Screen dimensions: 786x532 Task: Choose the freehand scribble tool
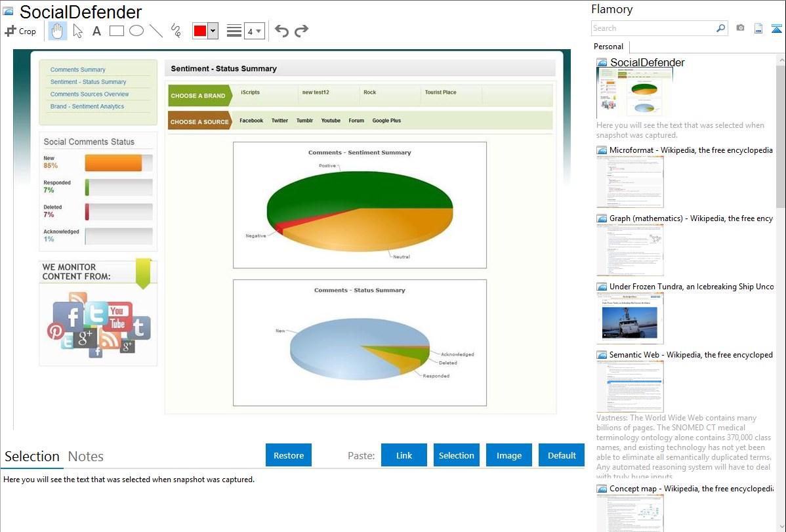[x=176, y=31]
